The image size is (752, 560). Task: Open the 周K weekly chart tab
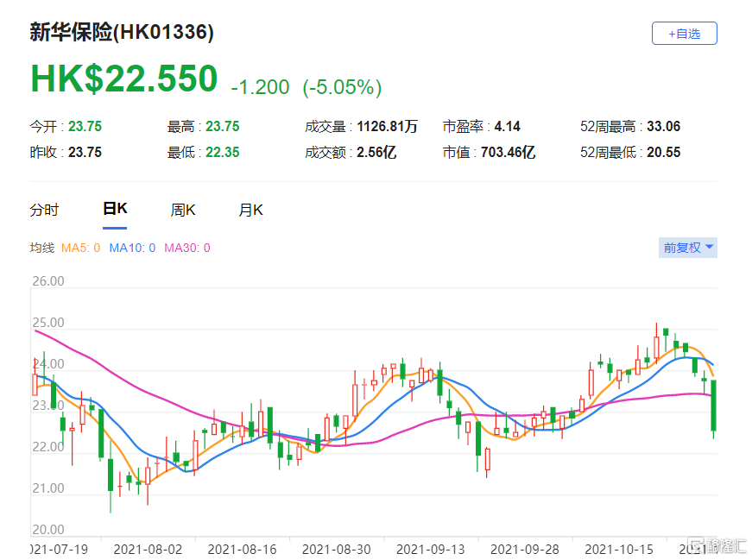point(183,210)
